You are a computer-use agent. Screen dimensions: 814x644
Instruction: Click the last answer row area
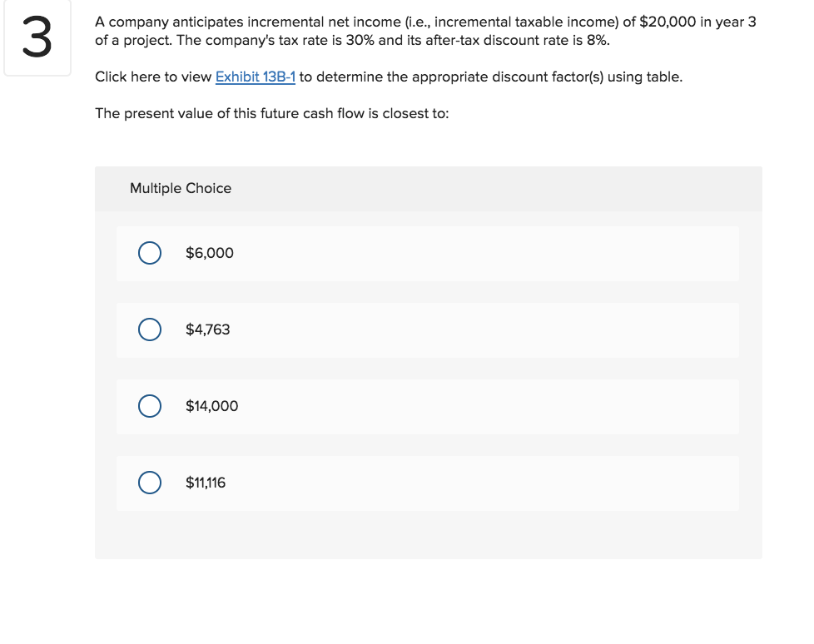pos(427,483)
